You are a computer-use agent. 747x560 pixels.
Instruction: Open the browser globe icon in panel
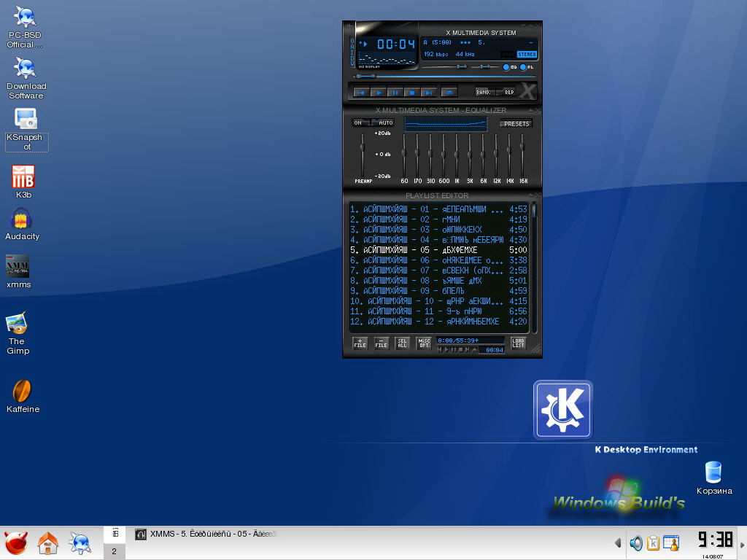coord(80,542)
